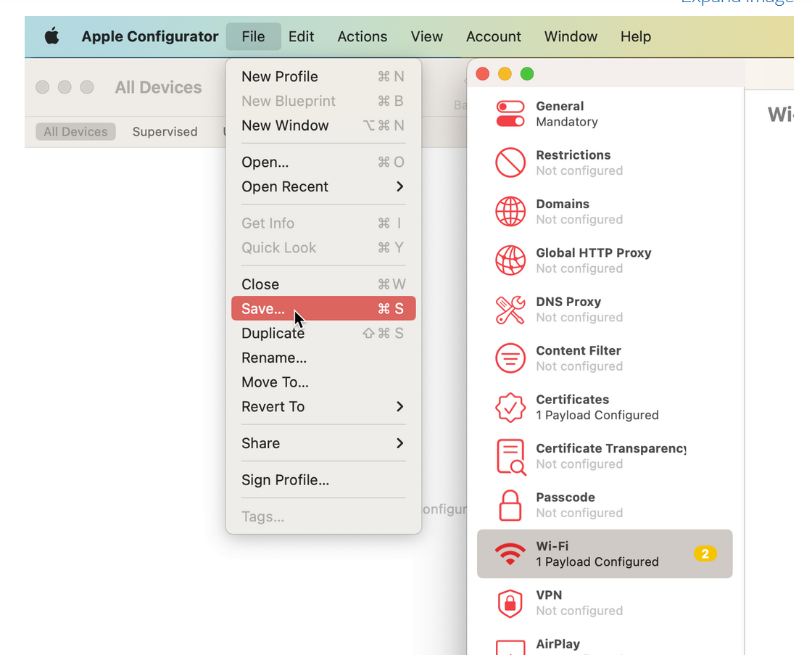Select Wi-Fi 1 Payload Configured row
The width and height of the screenshot is (812, 668).
[x=605, y=554]
